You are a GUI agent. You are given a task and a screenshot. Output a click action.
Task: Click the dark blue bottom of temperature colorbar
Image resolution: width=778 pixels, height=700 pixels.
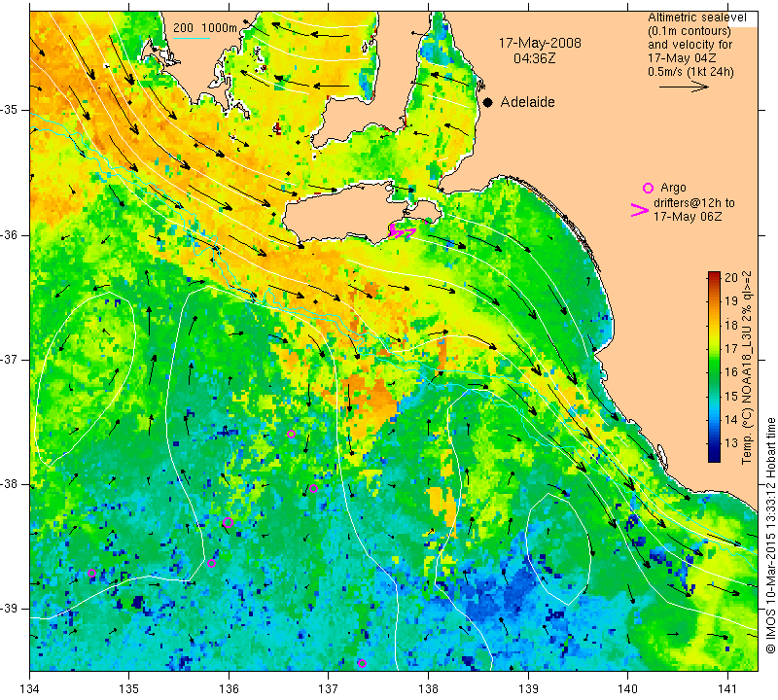714,457
